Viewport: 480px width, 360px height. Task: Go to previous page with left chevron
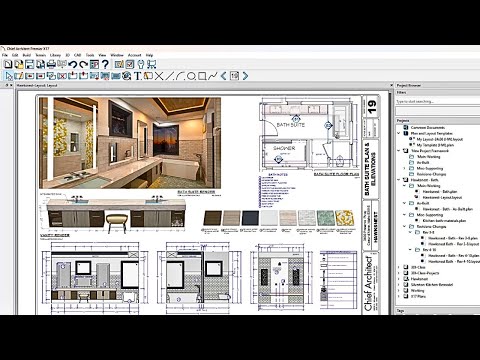tap(223, 76)
